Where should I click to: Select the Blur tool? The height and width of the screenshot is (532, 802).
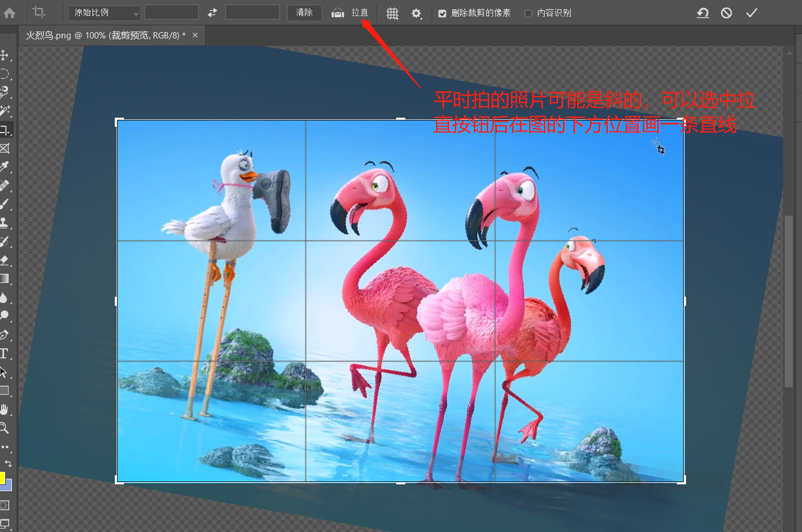coord(5,297)
